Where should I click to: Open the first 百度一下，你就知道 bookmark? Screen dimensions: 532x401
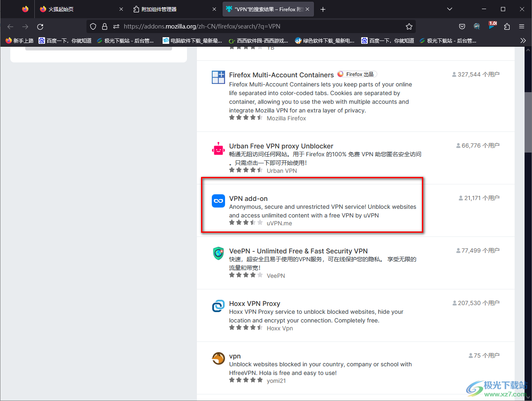[x=65, y=41]
